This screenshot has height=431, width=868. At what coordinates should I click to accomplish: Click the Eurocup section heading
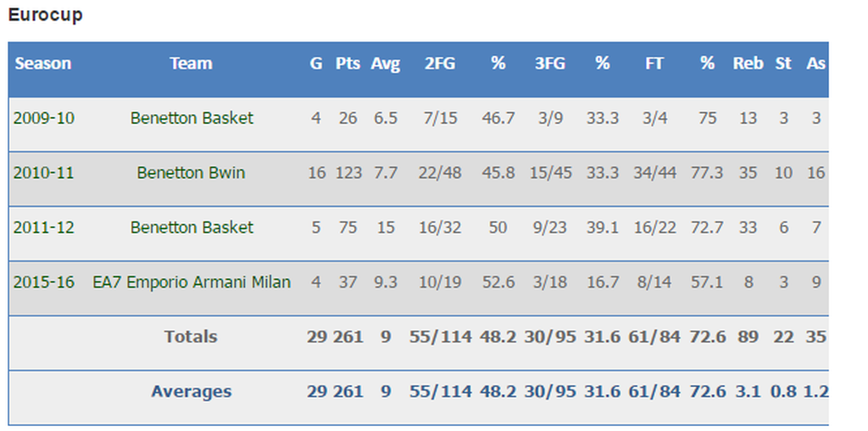point(46,14)
